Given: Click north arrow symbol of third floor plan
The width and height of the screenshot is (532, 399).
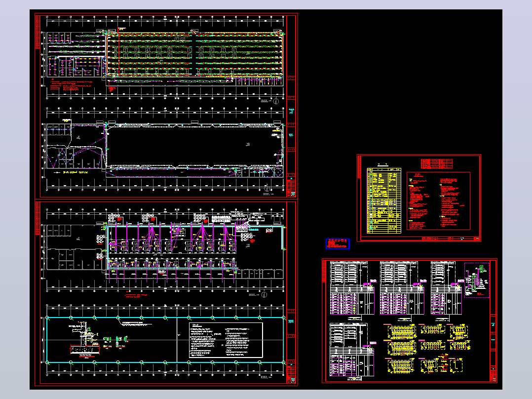Looking at the screenshot, I should [264, 294].
